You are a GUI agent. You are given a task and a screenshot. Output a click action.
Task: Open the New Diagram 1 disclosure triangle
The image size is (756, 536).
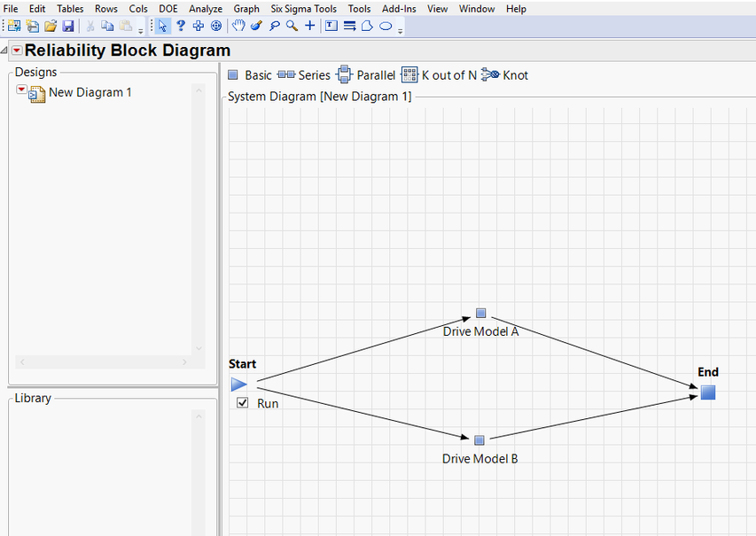pyautogui.click(x=20, y=89)
